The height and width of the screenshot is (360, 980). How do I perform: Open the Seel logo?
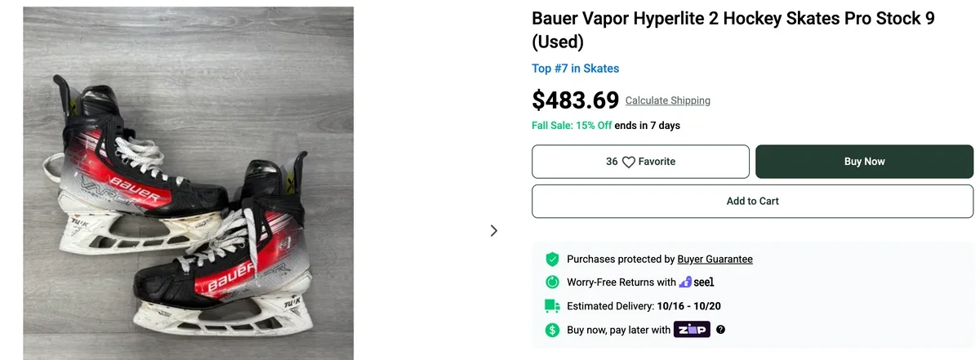tap(697, 282)
